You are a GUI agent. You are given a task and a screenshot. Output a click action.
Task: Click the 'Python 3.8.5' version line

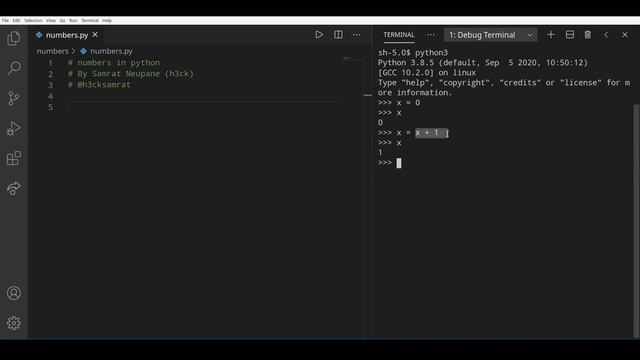point(482,62)
